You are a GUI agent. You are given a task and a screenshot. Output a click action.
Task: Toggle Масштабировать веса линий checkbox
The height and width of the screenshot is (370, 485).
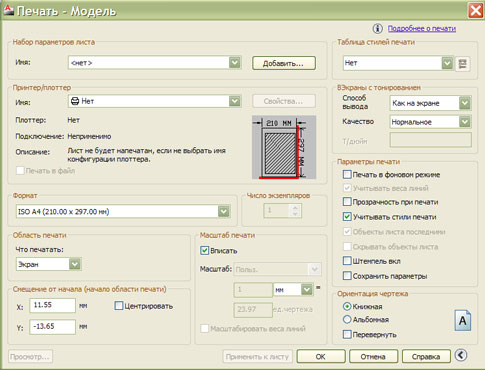click(204, 329)
